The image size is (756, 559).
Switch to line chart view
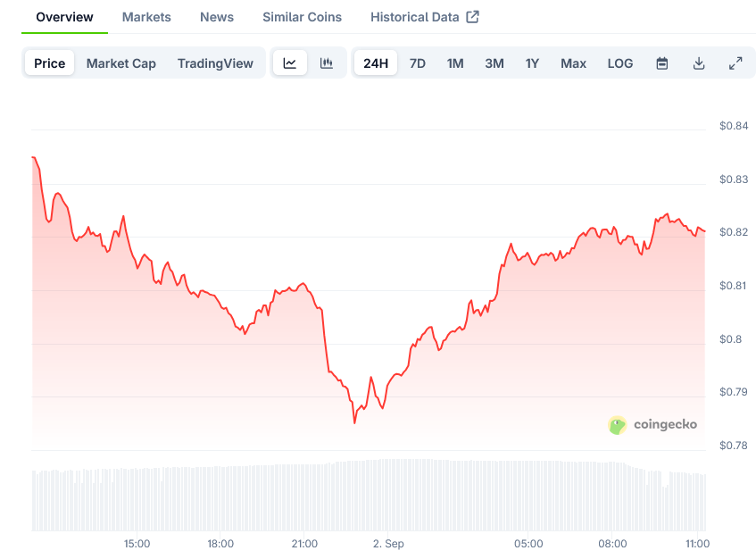290,63
